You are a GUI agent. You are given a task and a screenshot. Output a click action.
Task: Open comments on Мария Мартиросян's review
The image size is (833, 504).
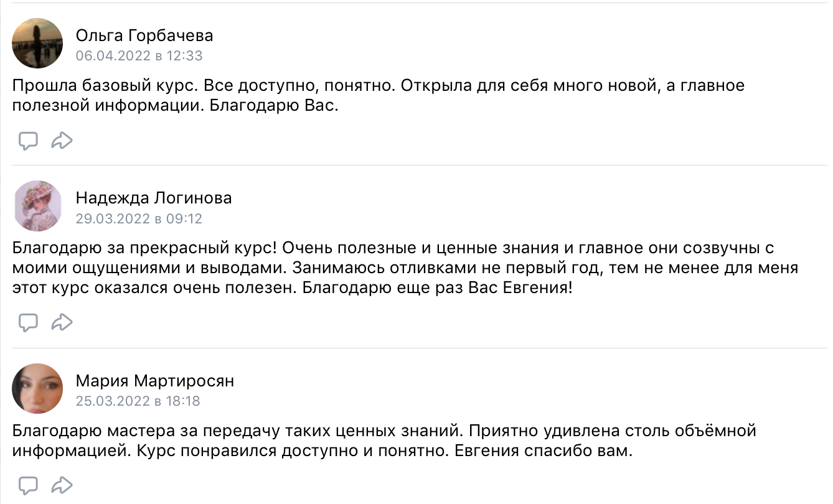28,485
